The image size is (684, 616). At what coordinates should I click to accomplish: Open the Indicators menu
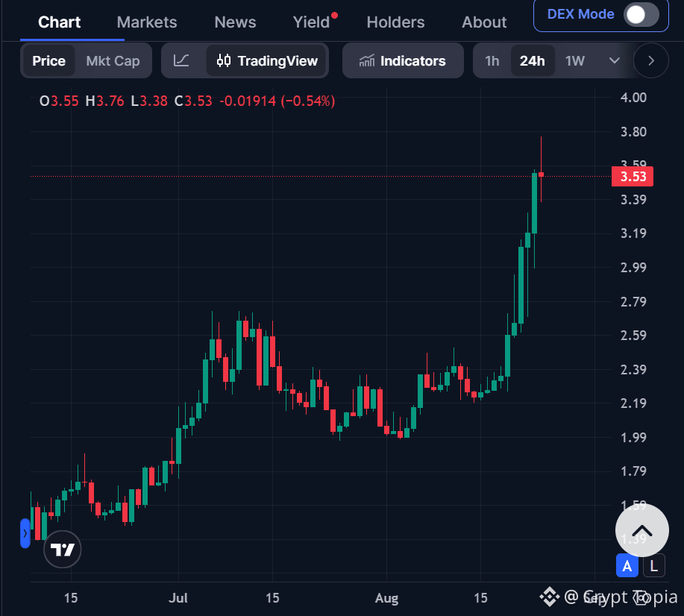click(403, 60)
